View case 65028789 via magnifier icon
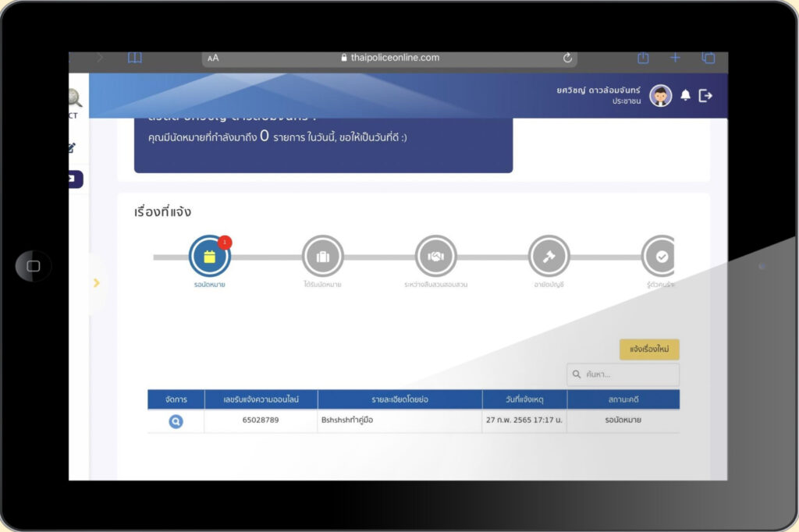Screen dimensions: 799x532 coord(176,421)
